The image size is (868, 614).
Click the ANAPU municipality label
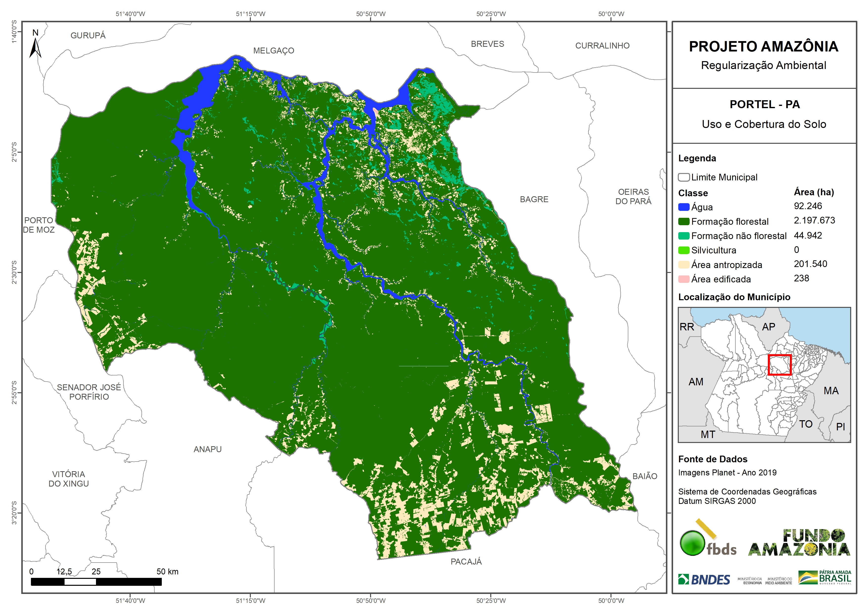208,449
